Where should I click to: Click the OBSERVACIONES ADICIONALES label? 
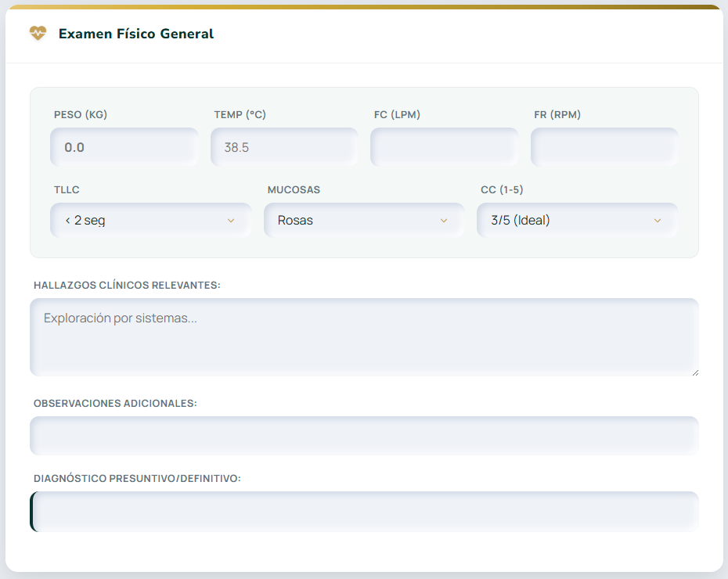click(115, 404)
